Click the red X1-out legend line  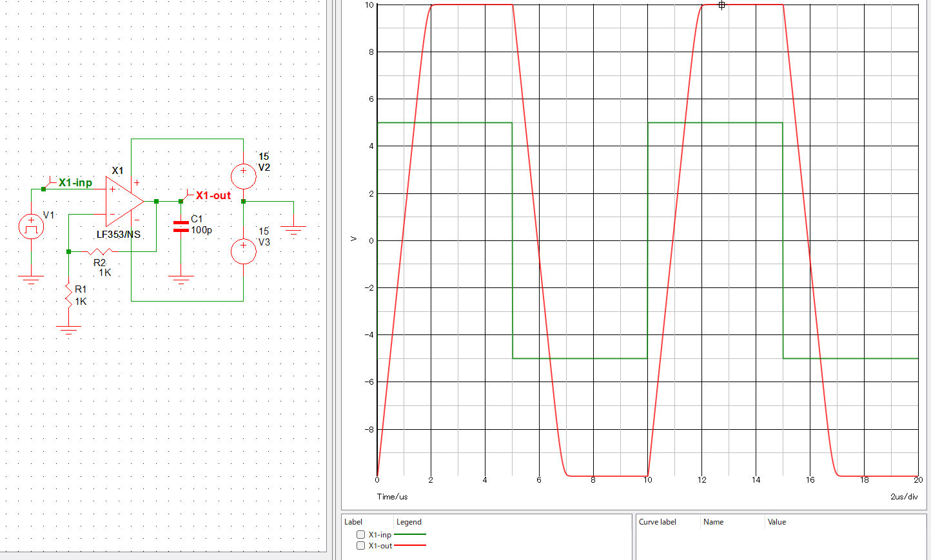tap(409, 545)
